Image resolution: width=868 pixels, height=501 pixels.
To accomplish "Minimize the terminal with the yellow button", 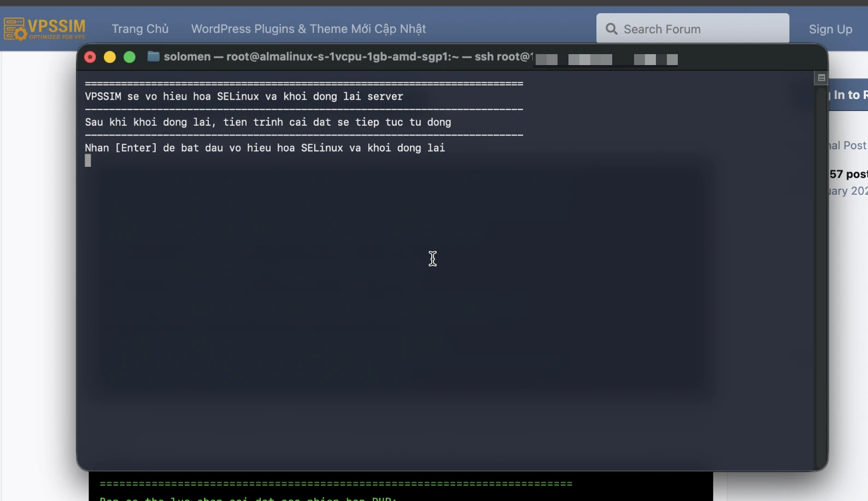I will 110,57.
